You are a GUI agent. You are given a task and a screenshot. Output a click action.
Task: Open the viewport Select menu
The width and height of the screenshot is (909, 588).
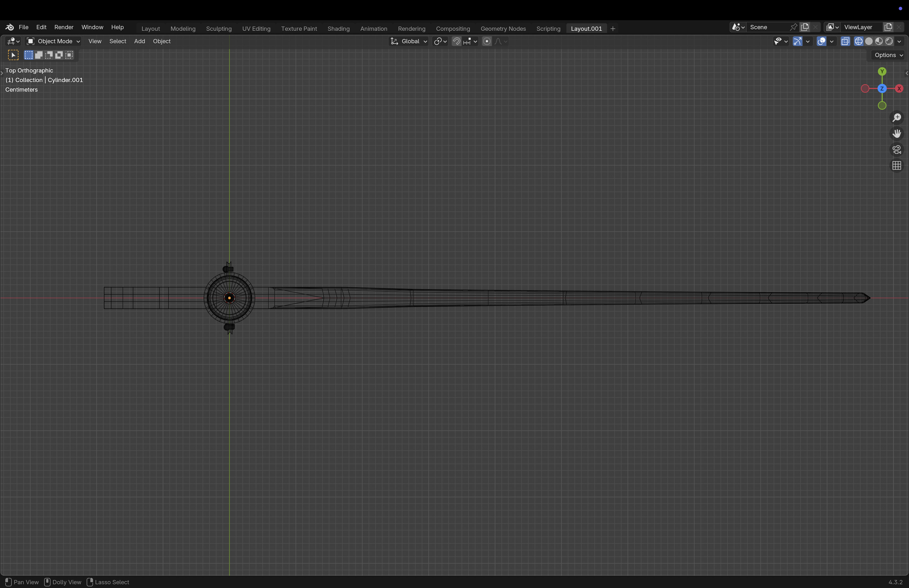118,41
